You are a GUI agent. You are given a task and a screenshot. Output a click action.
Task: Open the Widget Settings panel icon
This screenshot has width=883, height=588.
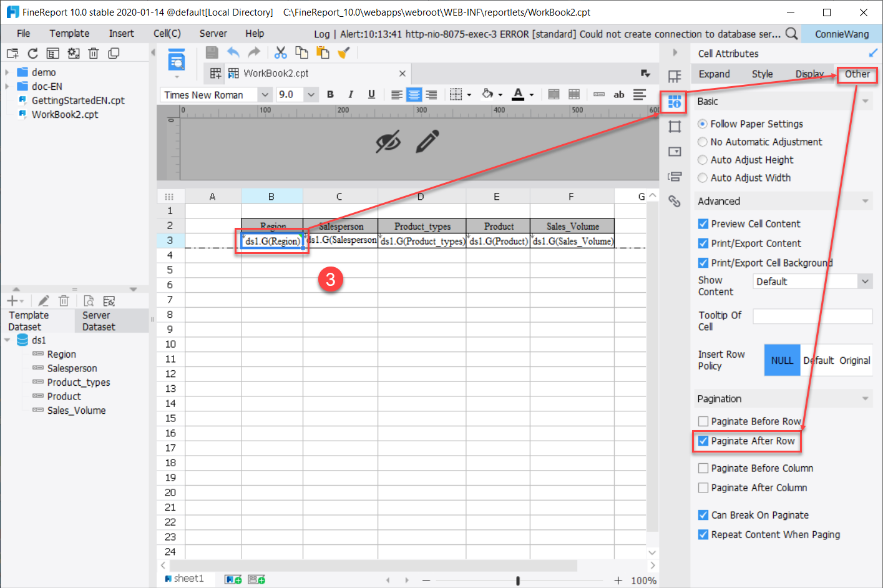pyautogui.click(x=674, y=151)
